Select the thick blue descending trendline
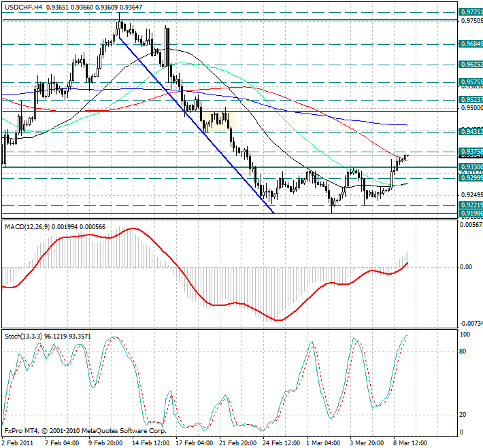The image size is (483, 448). (x=196, y=125)
